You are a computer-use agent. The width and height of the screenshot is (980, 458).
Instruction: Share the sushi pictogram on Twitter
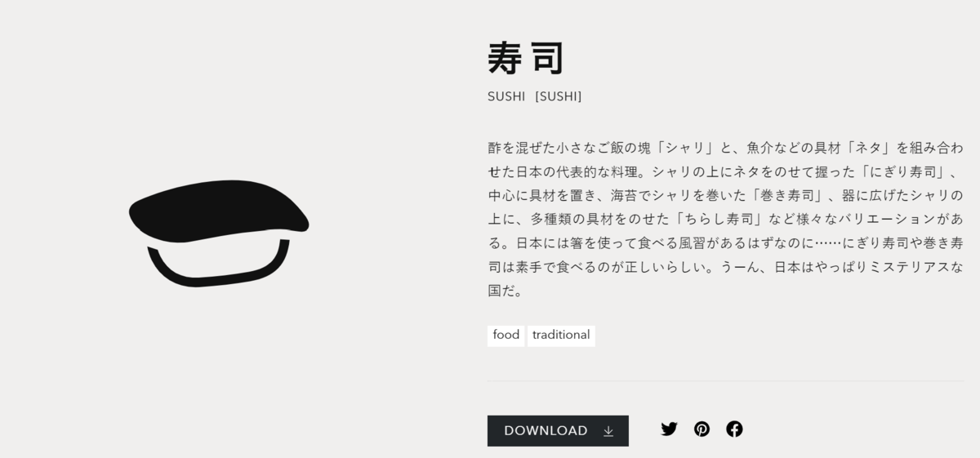pos(669,429)
